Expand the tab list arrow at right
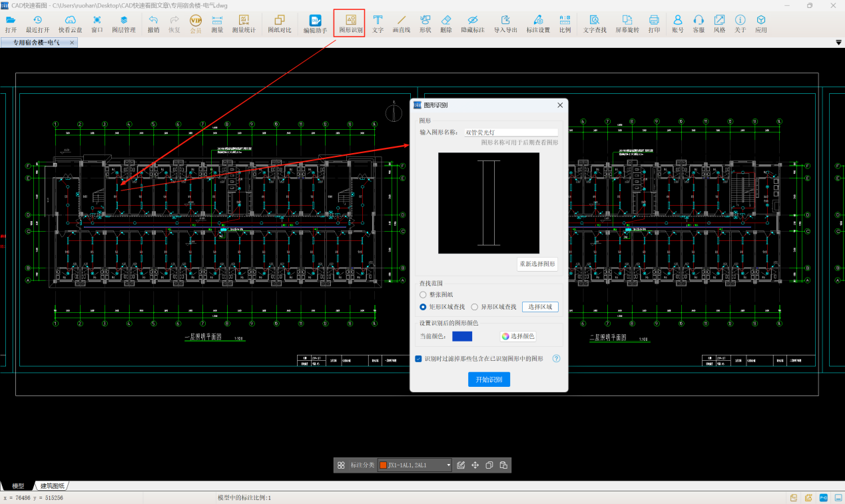Image resolution: width=845 pixels, height=504 pixels. (x=838, y=43)
